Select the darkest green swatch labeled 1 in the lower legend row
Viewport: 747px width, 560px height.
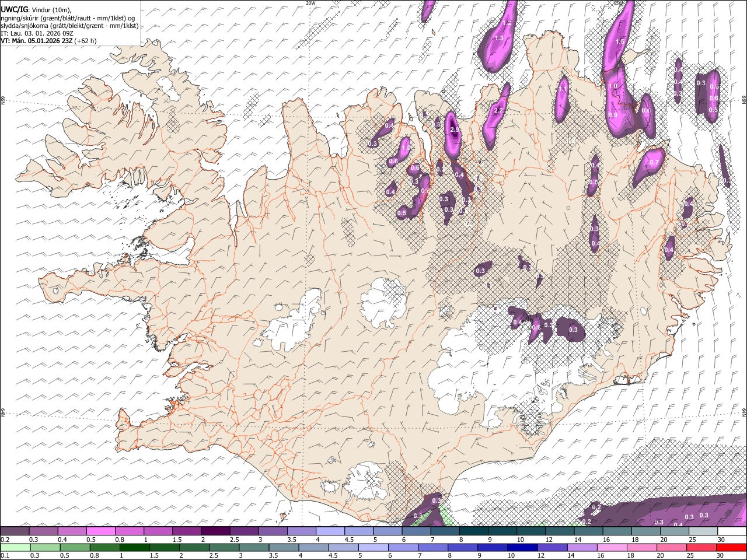click(134, 547)
